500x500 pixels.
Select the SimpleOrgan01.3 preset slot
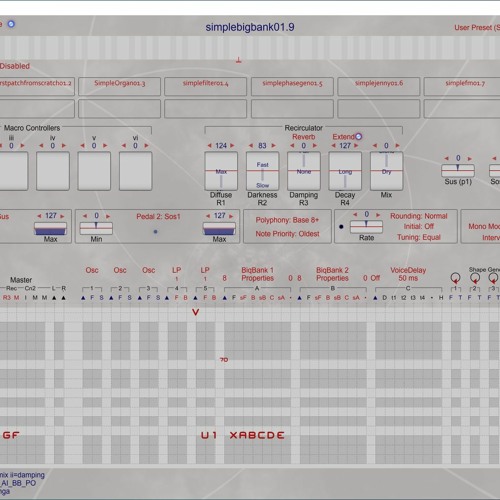tap(119, 86)
